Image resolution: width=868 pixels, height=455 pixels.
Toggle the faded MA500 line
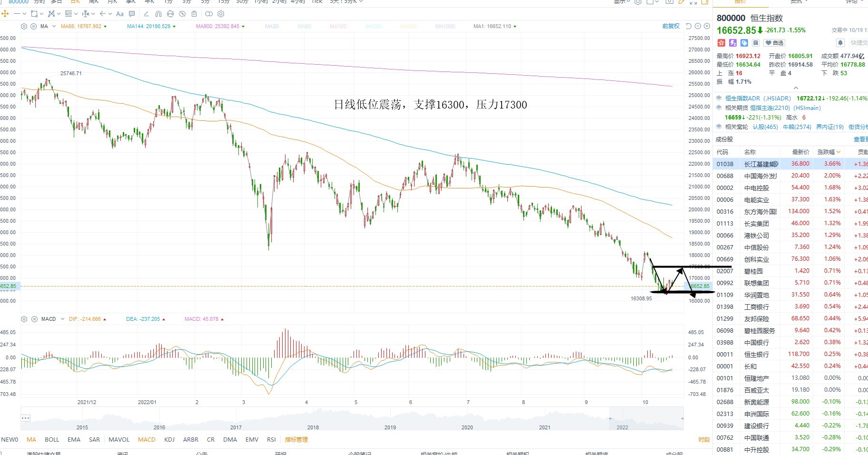[409, 26]
